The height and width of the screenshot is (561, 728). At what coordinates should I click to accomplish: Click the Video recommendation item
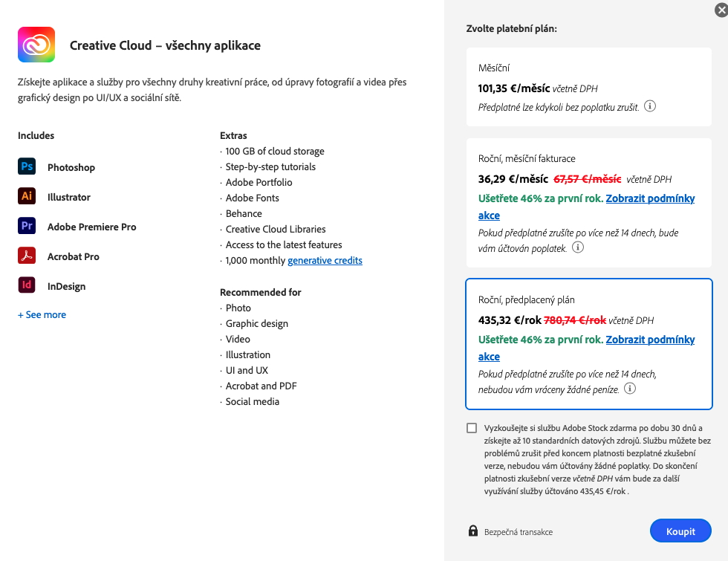pos(238,339)
